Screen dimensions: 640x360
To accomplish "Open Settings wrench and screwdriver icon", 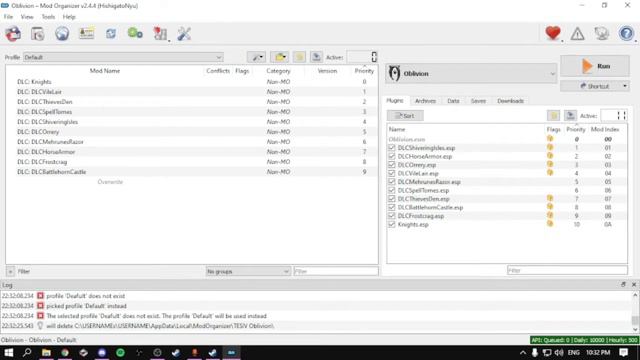I will click(x=184, y=34).
